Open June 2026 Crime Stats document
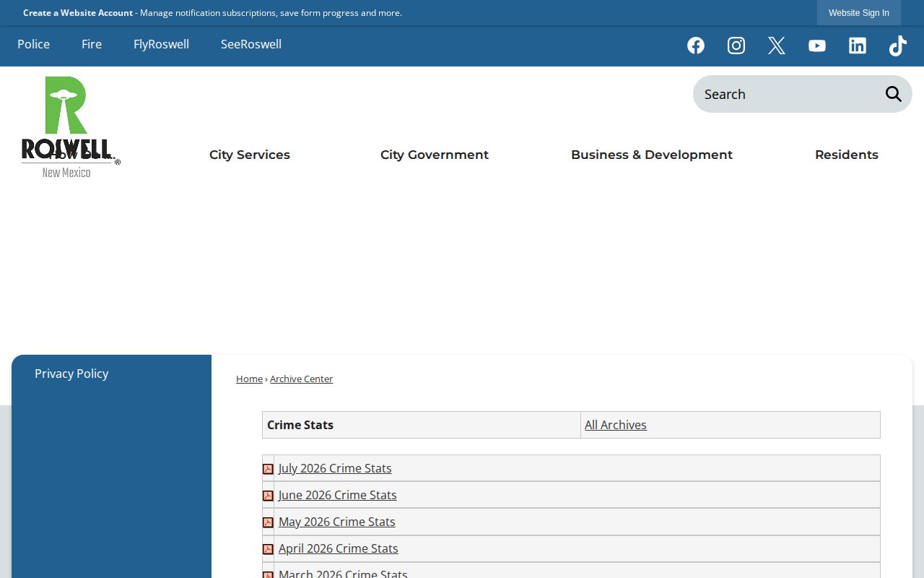924x578 pixels. (337, 495)
